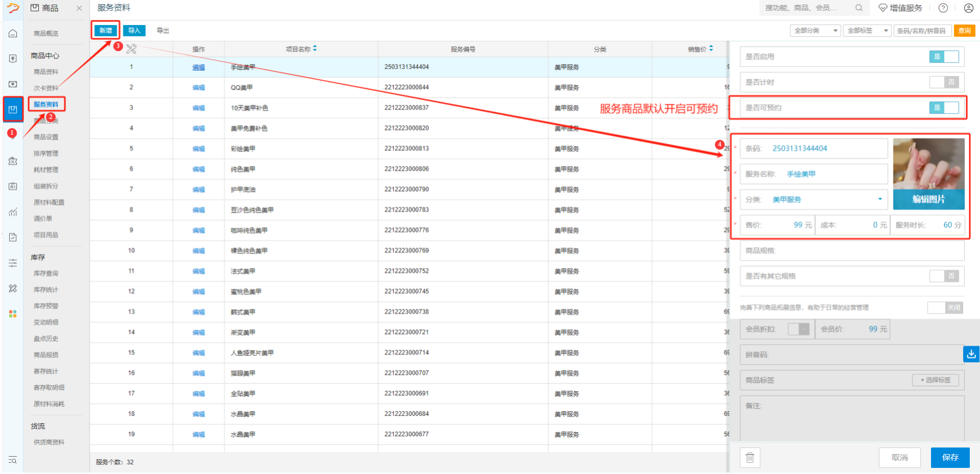Click the 编辑图片 nail thumbnail
Image resolution: width=980 pixels, height=474 pixels.
928,173
